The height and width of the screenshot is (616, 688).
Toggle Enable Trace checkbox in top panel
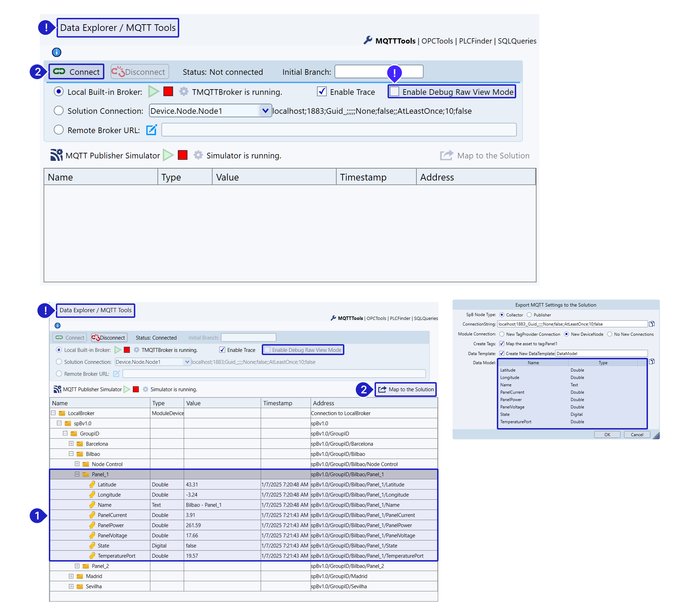click(322, 92)
